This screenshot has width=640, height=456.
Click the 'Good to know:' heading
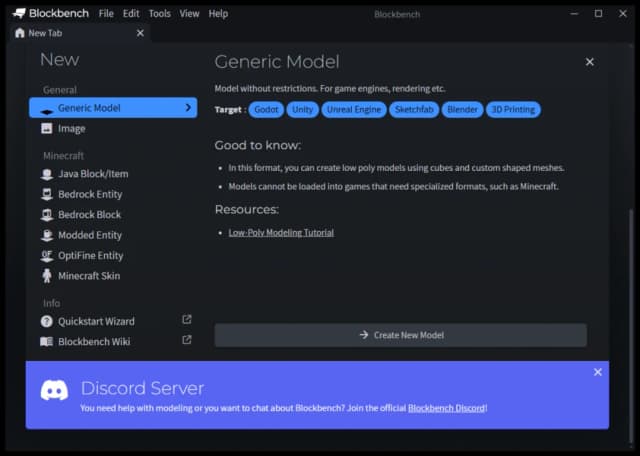pyautogui.click(x=258, y=145)
